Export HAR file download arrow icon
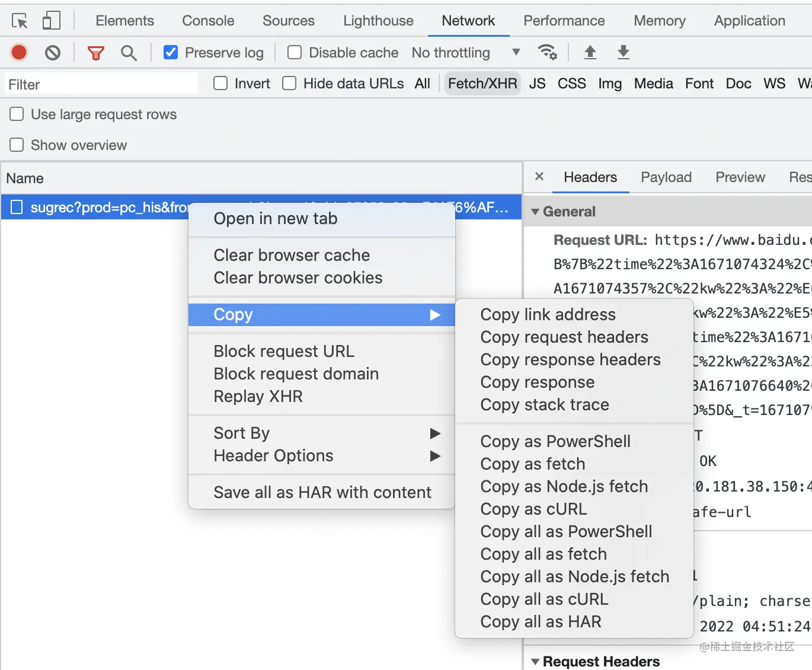 coord(624,52)
